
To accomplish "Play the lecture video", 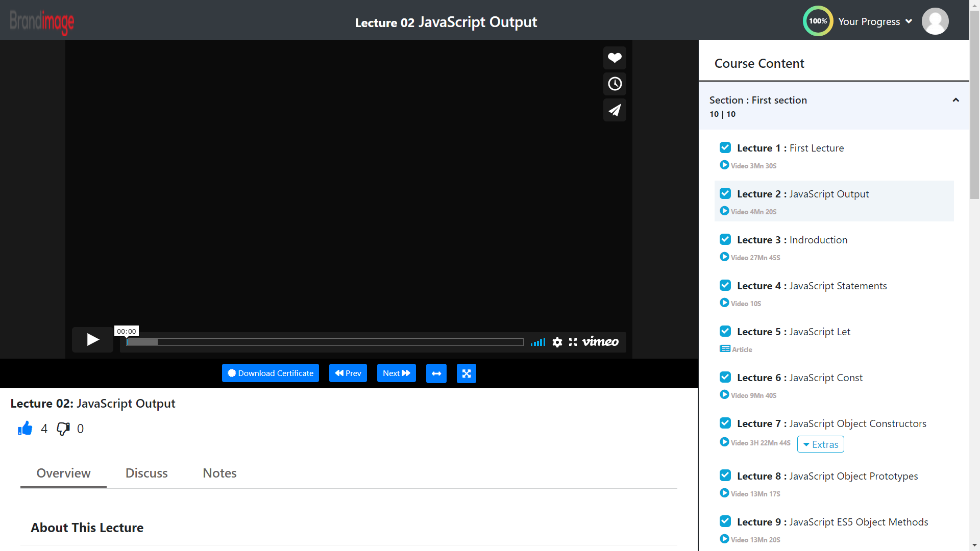I will click(92, 340).
